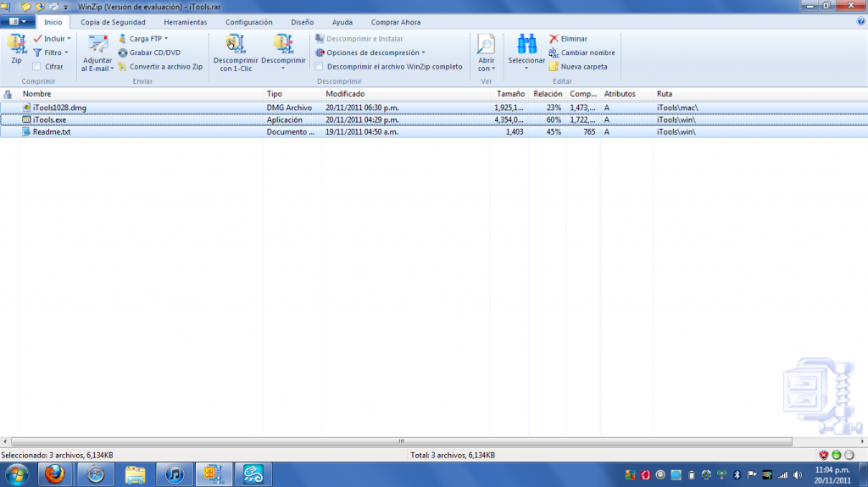Open Firefox from the taskbar

[54, 474]
